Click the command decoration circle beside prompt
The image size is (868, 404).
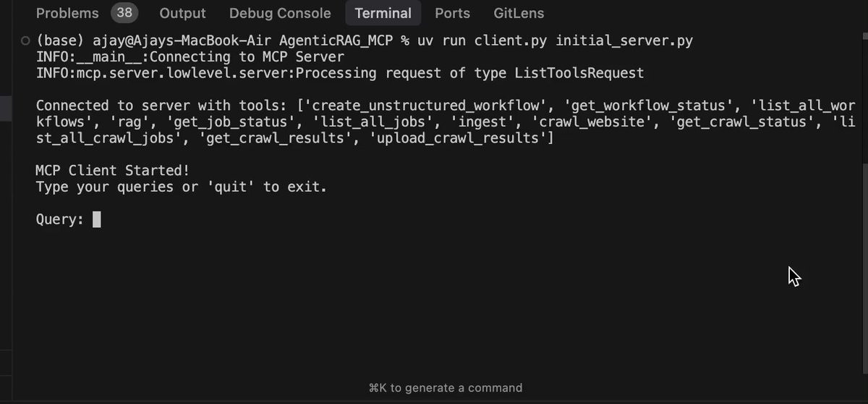[26, 41]
